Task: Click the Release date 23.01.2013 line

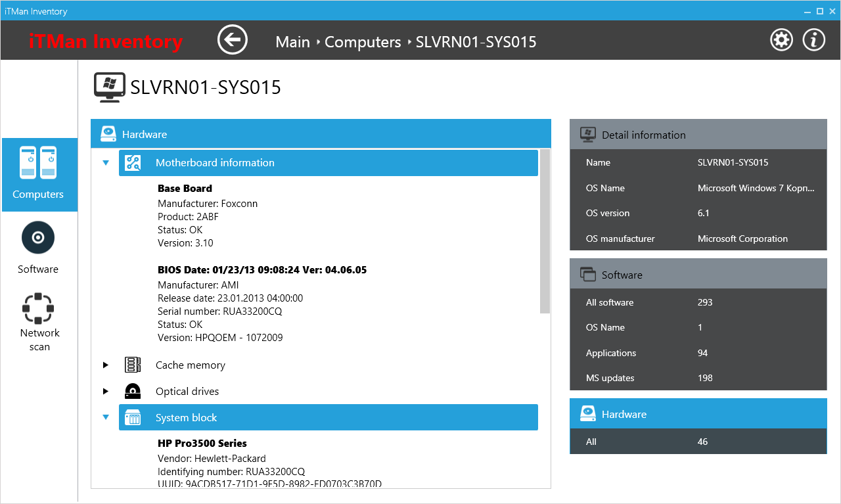Action: click(x=230, y=298)
